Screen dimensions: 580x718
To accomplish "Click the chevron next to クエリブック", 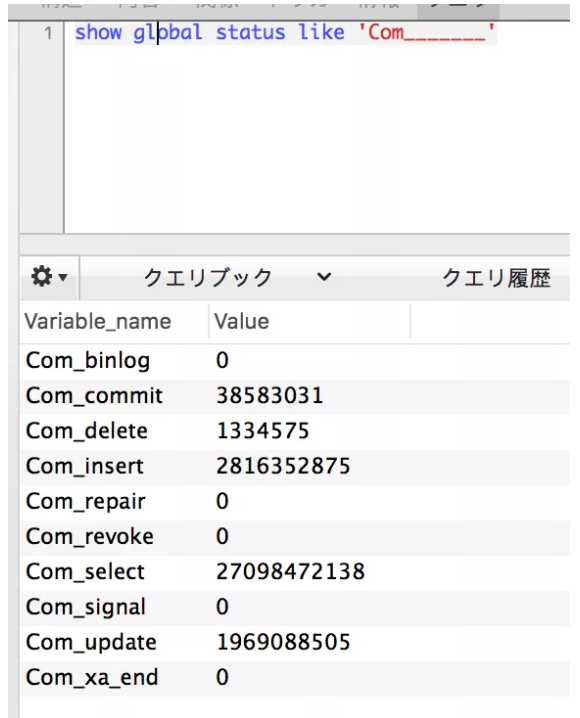I will [x=324, y=277].
